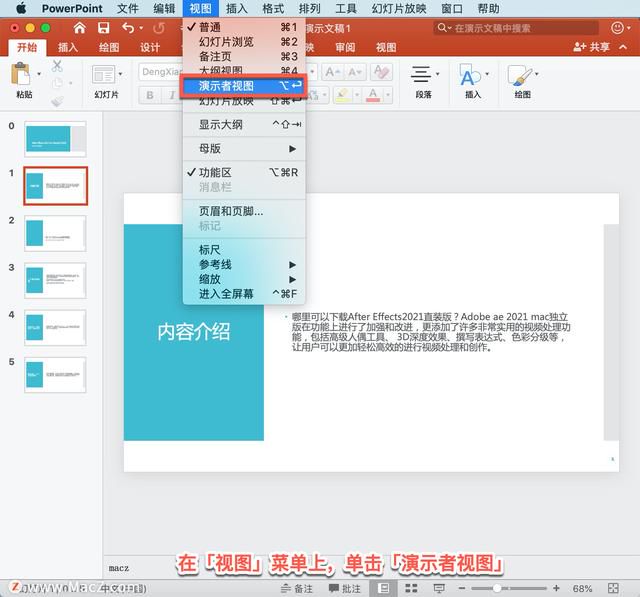
Task: Choose Enter Full Screen (进入全屏幕) item
Action: (x=244, y=294)
